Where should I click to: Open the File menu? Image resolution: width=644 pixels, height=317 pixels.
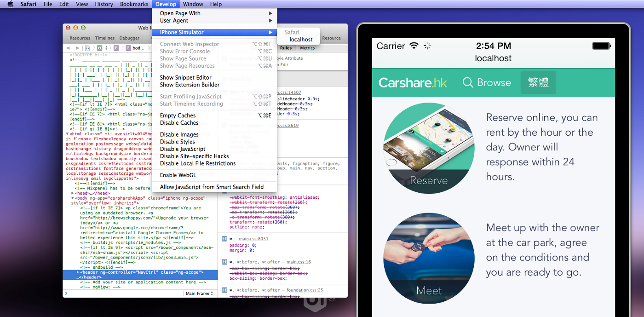[x=48, y=4]
